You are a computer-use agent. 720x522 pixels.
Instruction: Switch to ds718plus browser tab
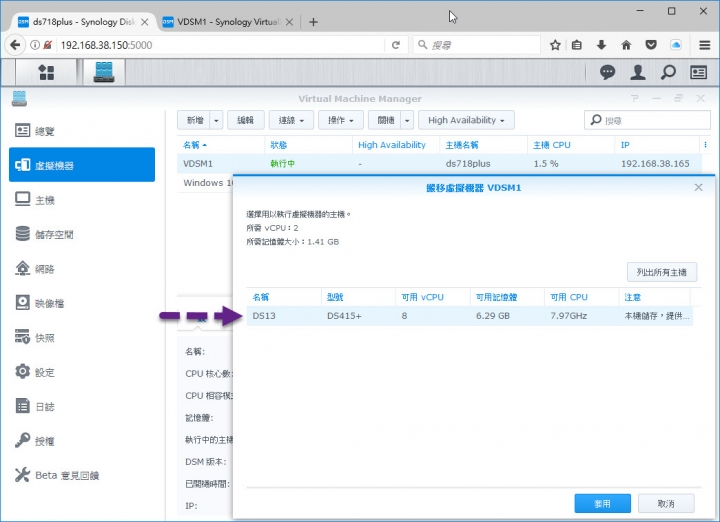[x=83, y=22]
